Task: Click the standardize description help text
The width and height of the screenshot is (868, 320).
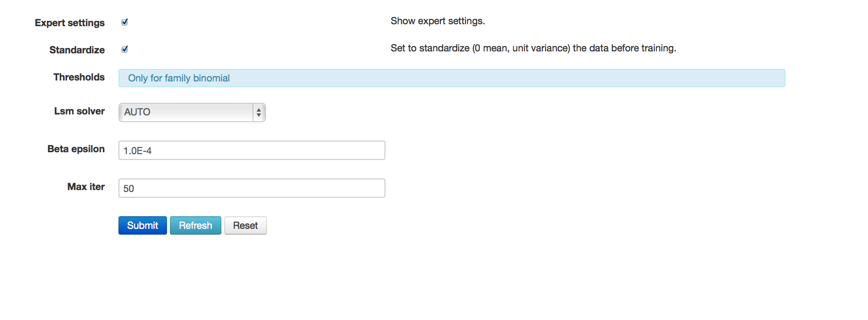Action: (533, 48)
